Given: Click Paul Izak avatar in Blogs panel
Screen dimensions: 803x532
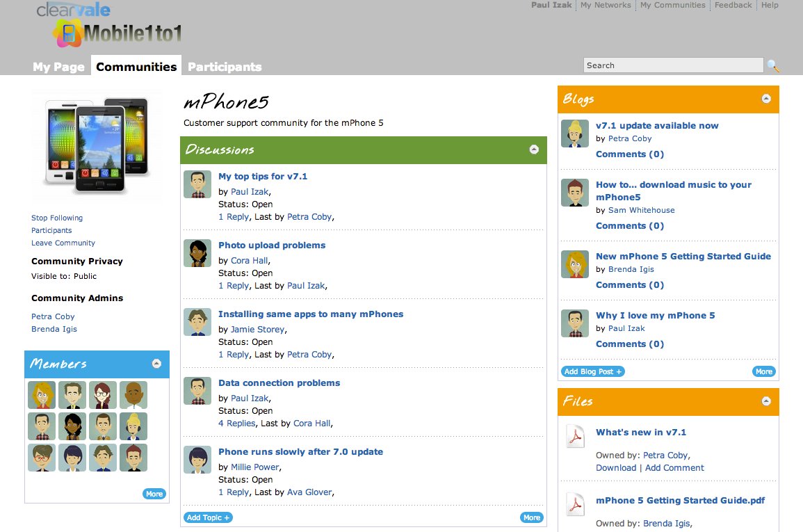Looking at the screenshot, I should tap(574, 323).
